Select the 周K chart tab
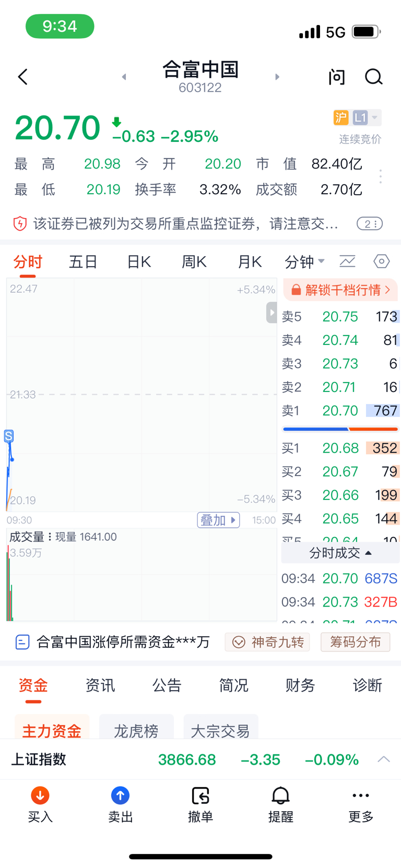 point(194,261)
